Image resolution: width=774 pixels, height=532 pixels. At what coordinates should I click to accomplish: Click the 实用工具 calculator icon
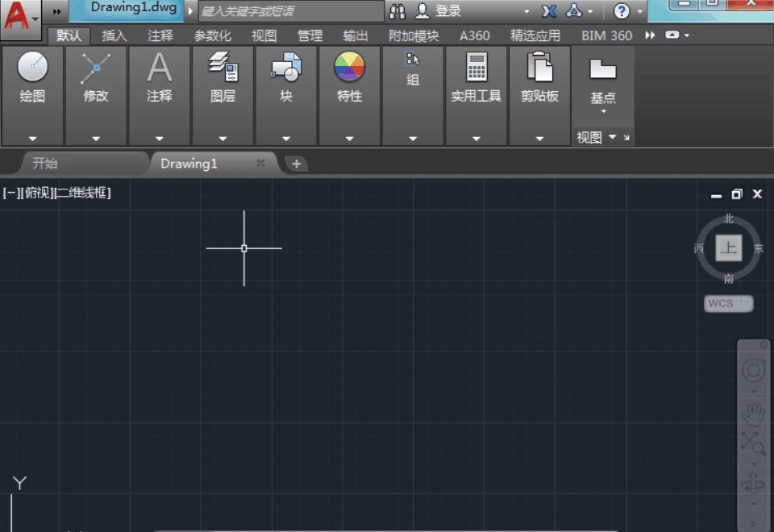476,69
